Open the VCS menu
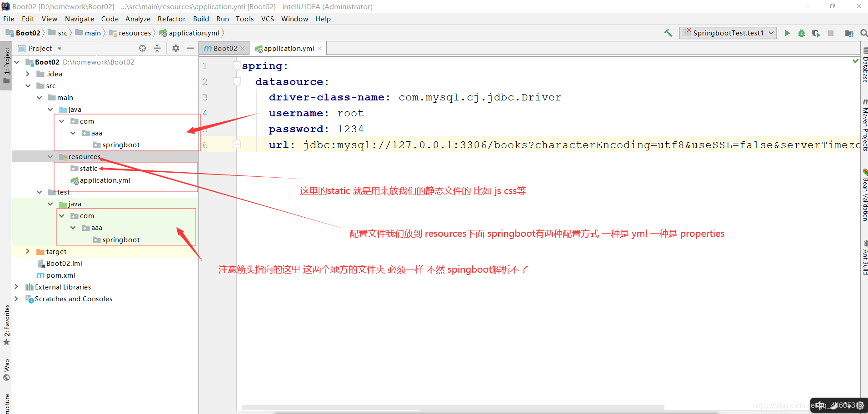Viewport: 868px width, 414px height. coord(268,19)
